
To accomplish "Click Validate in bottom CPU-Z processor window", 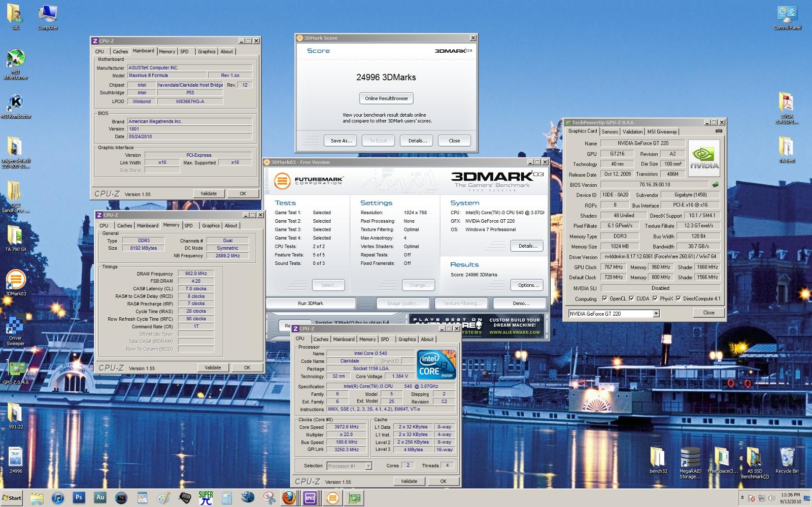I will click(x=409, y=481).
